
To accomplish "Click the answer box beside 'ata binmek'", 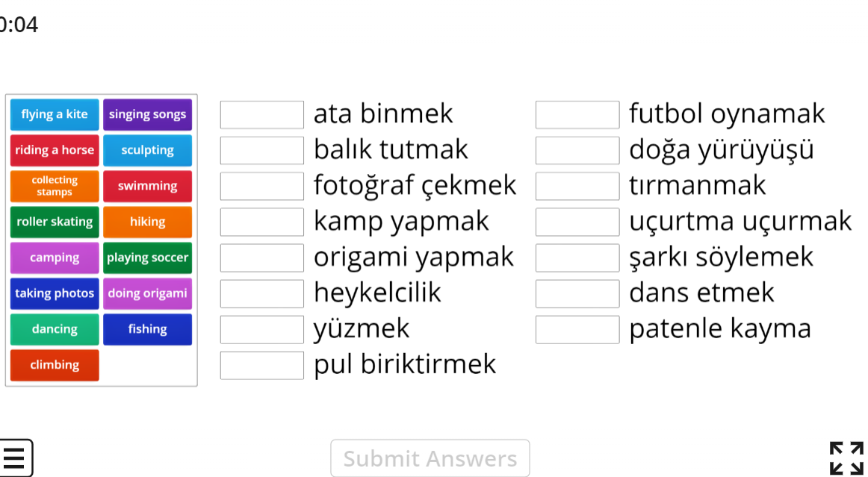I will tap(262, 115).
